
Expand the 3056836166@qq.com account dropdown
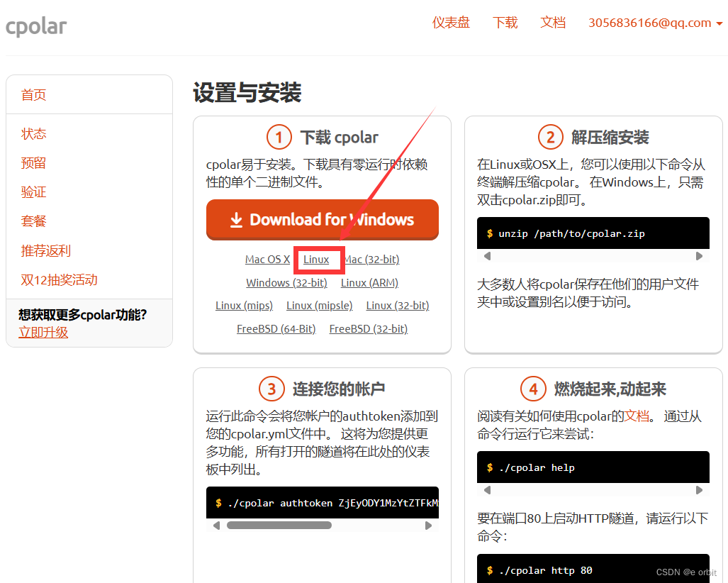(x=655, y=23)
